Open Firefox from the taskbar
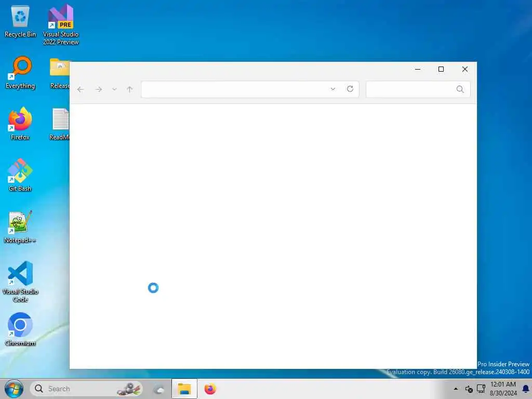This screenshot has height=399, width=532. (x=210, y=389)
